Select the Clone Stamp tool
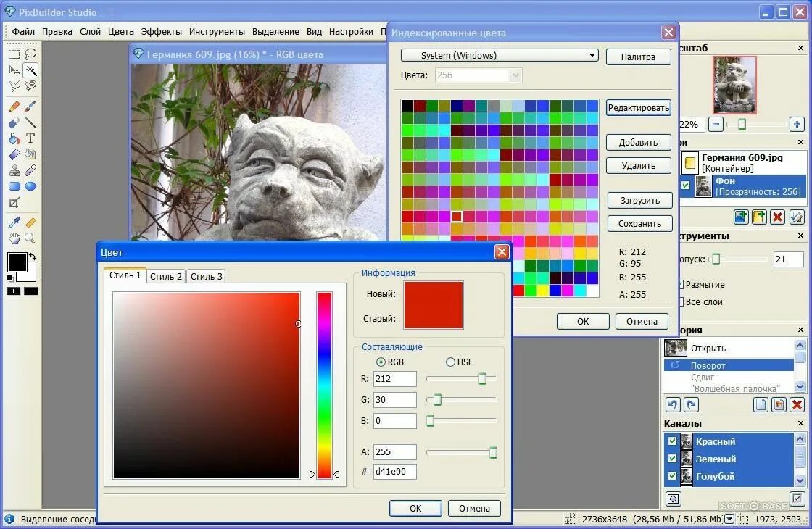The image size is (812, 529). click(14, 170)
